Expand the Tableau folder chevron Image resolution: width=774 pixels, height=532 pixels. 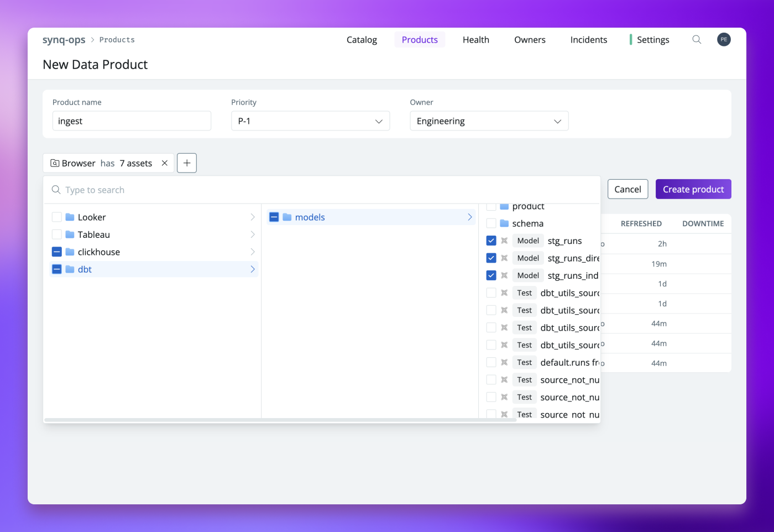[x=253, y=234]
